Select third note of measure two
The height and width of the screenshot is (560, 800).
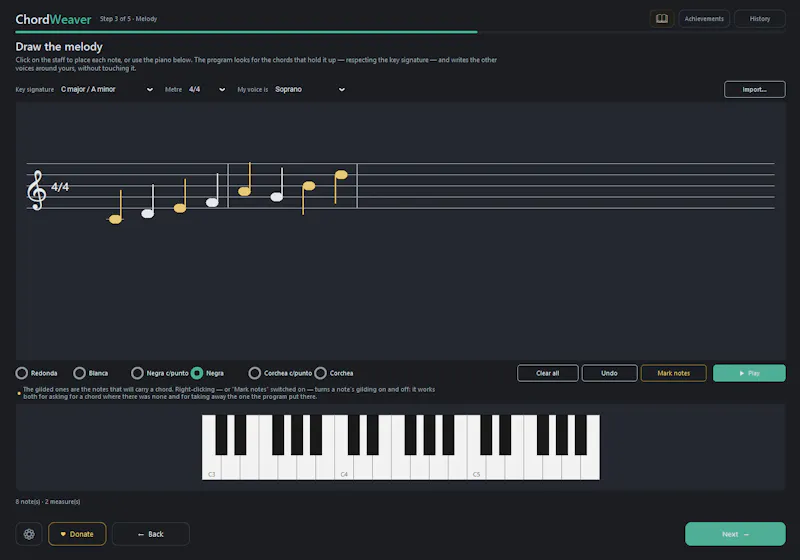coord(308,186)
